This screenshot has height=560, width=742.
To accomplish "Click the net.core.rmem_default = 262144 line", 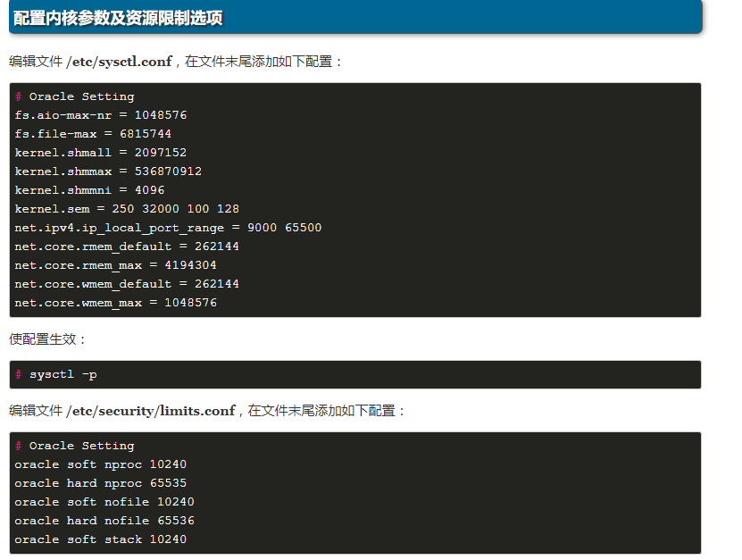I will tap(127, 247).
